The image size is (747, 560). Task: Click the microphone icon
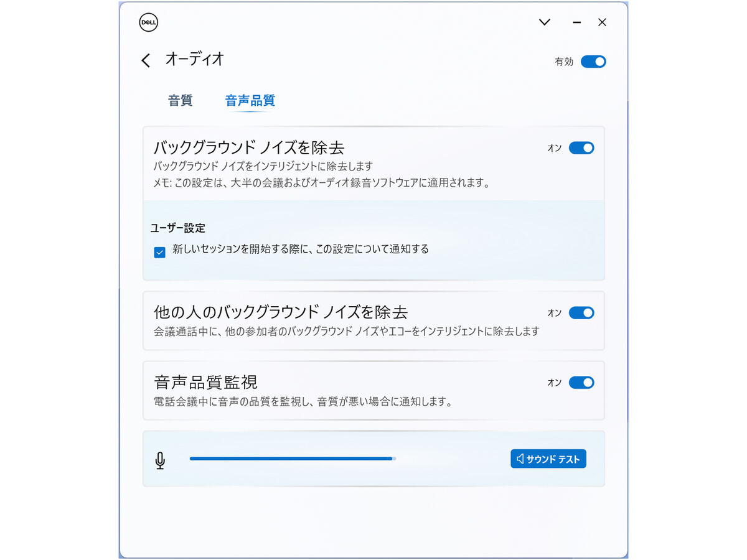click(160, 460)
